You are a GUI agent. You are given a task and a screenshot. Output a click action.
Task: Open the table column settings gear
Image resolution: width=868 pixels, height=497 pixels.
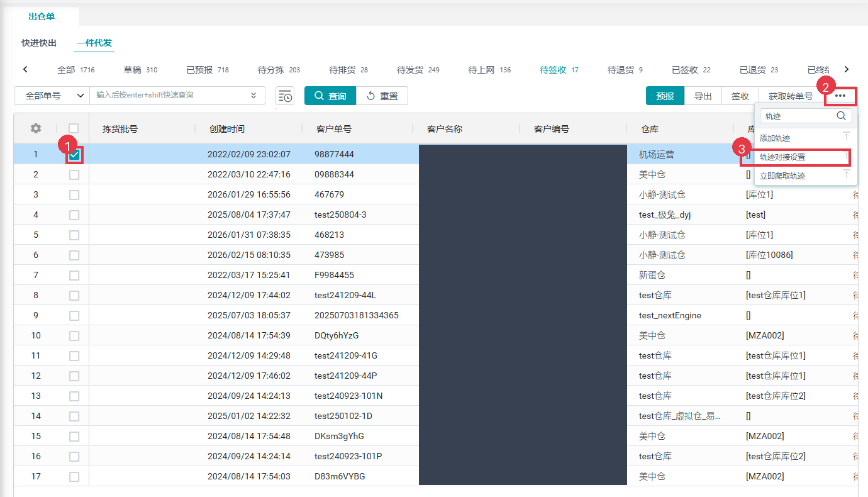(x=36, y=128)
